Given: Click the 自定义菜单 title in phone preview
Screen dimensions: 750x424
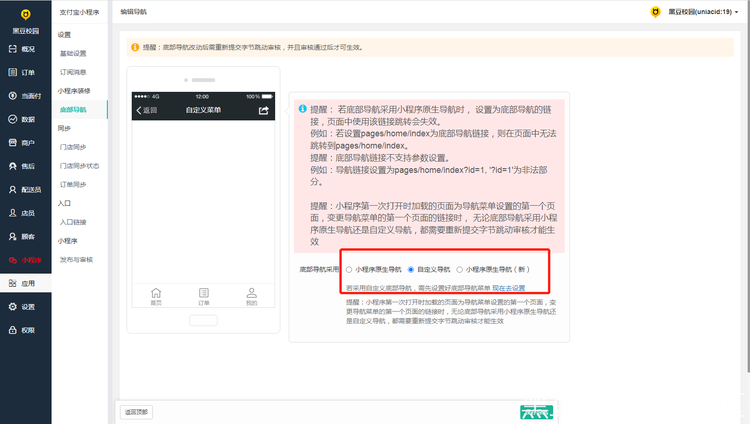Looking at the screenshot, I should pyautogui.click(x=203, y=110).
